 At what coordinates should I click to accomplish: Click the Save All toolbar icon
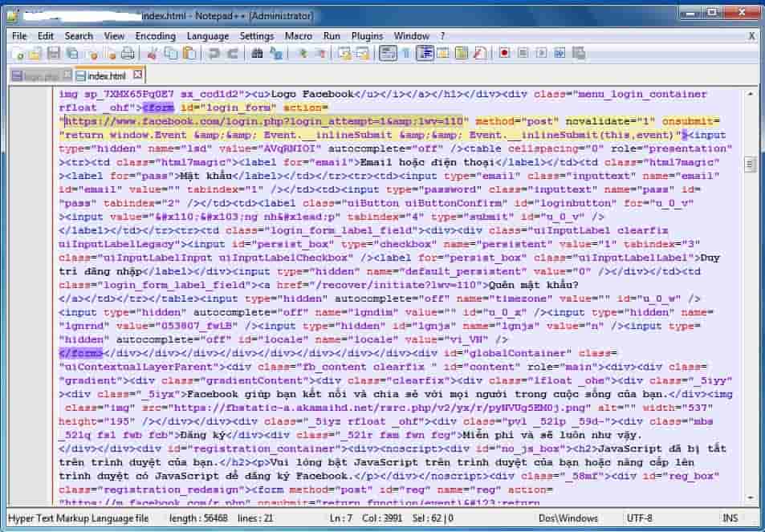click(72, 53)
